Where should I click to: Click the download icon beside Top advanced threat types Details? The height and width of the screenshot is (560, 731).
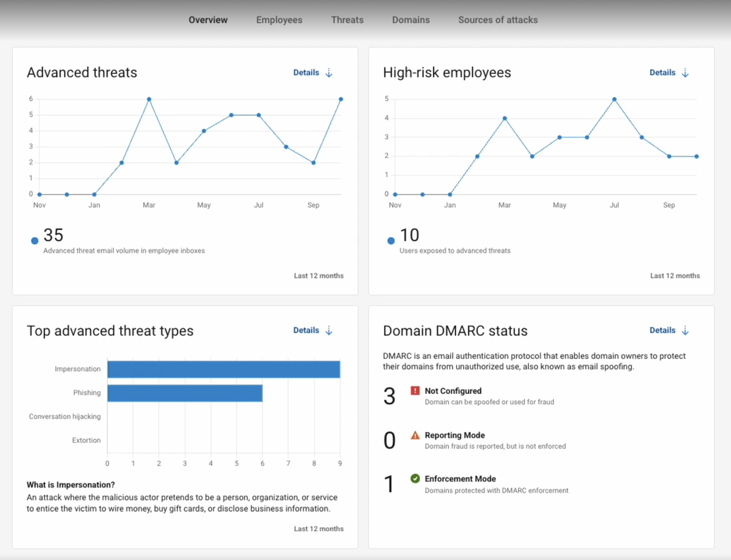tap(329, 330)
